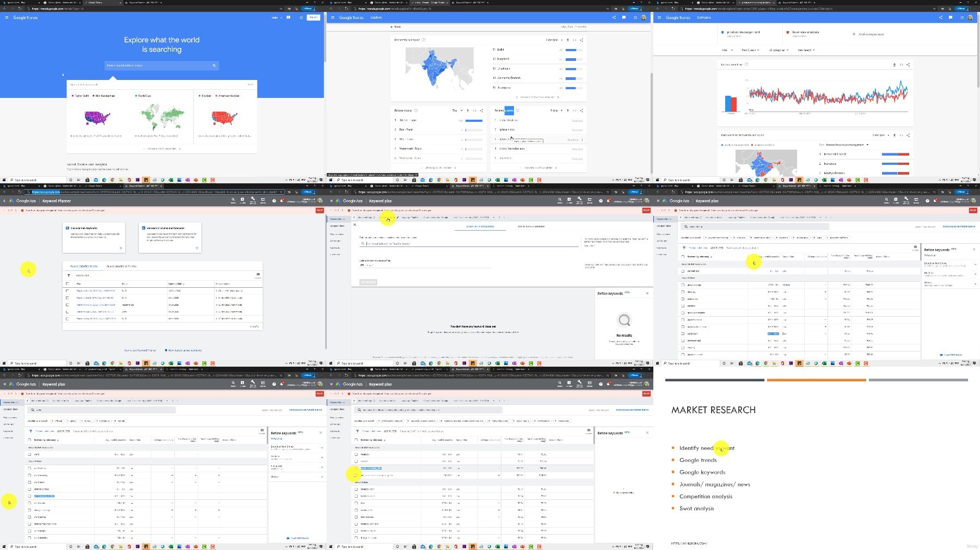Image resolution: width=980 pixels, height=550 pixels.
Task: Click the Get search volume and forecasts card
Action: (x=170, y=238)
